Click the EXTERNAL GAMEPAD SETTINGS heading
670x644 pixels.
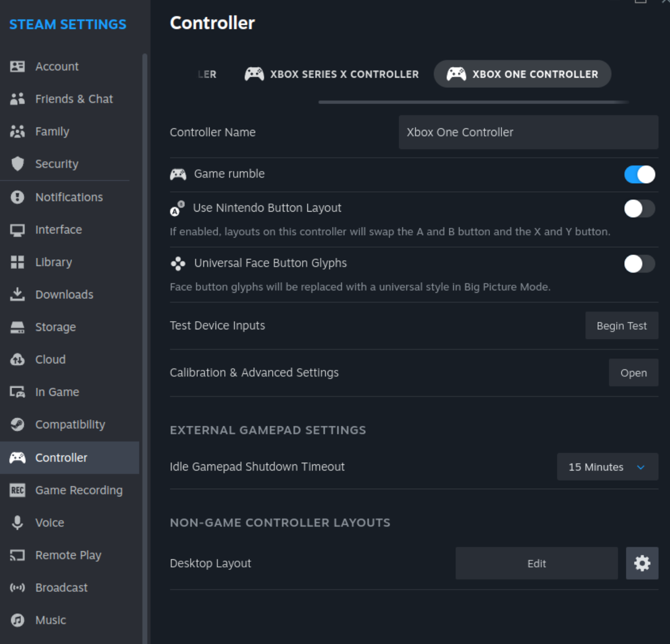click(x=268, y=430)
